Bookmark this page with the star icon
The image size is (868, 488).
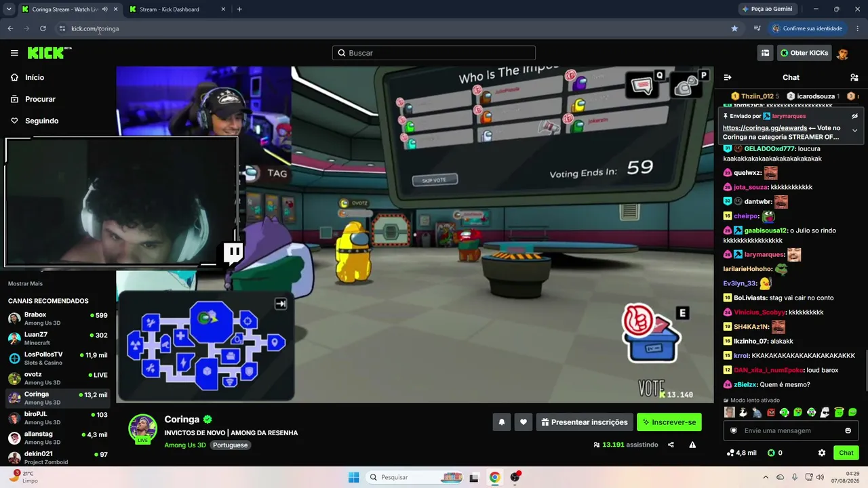(x=734, y=28)
